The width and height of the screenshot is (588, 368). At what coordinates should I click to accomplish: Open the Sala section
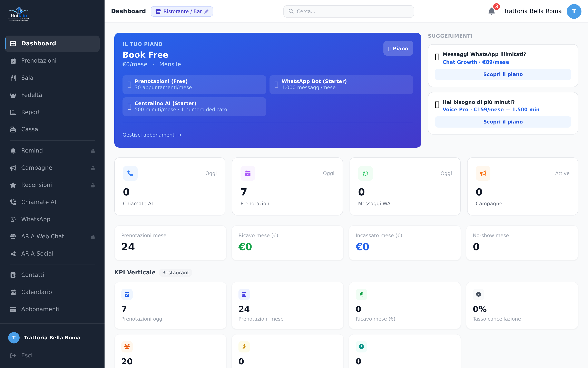(52, 78)
